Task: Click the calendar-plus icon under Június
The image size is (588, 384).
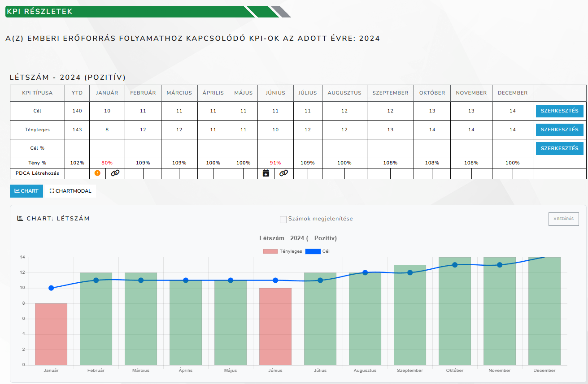Action: point(266,173)
